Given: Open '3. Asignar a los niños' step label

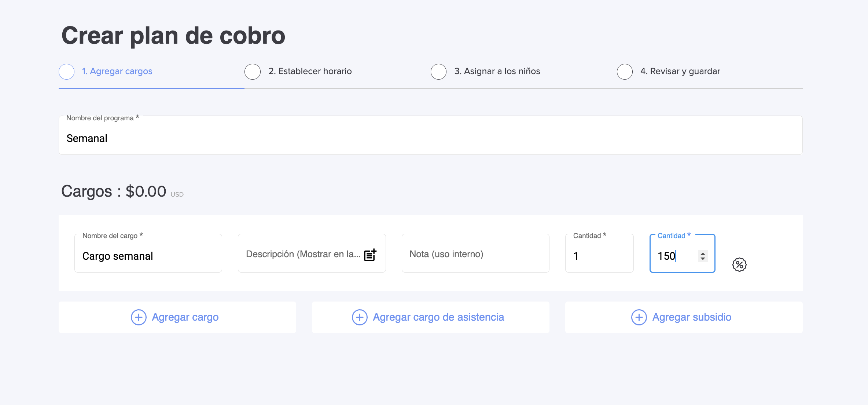Looking at the screenshot, I should point(497,71).
